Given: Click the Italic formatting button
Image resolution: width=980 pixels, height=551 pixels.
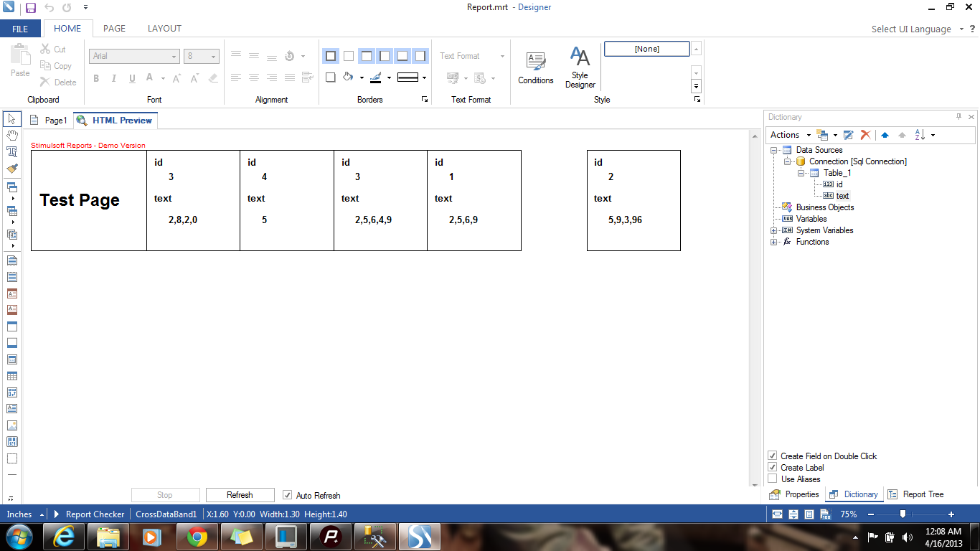Looking at the screenshot, I should point(113,78).
